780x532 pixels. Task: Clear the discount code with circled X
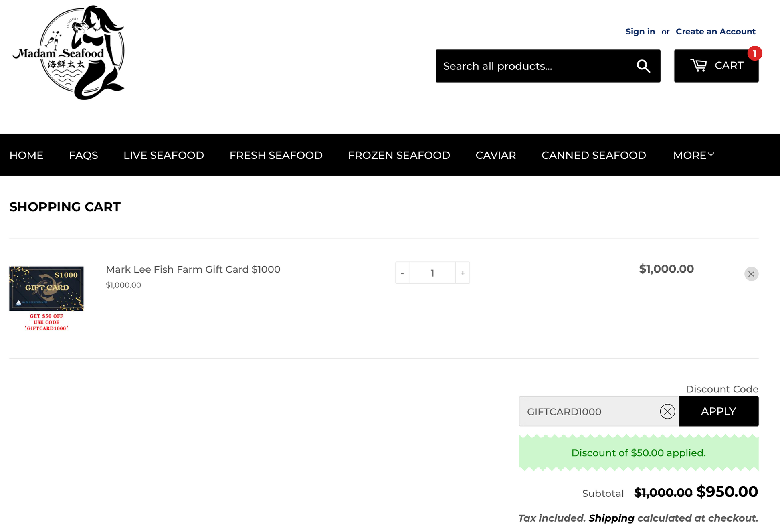click(x=667, y=411)
